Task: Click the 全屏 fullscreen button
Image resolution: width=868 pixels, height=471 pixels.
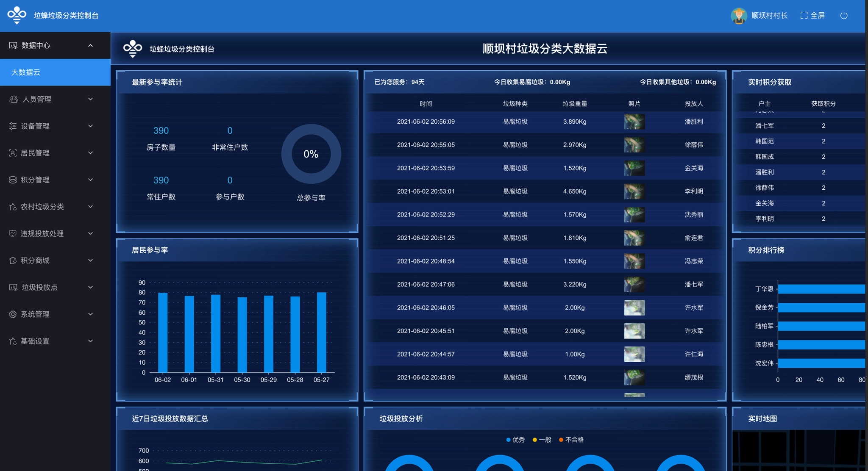Action: 812,16
